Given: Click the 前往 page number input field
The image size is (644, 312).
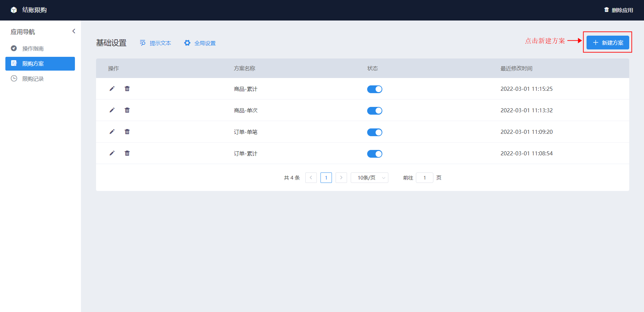Looking at the screenshot, I should point(425,178).
